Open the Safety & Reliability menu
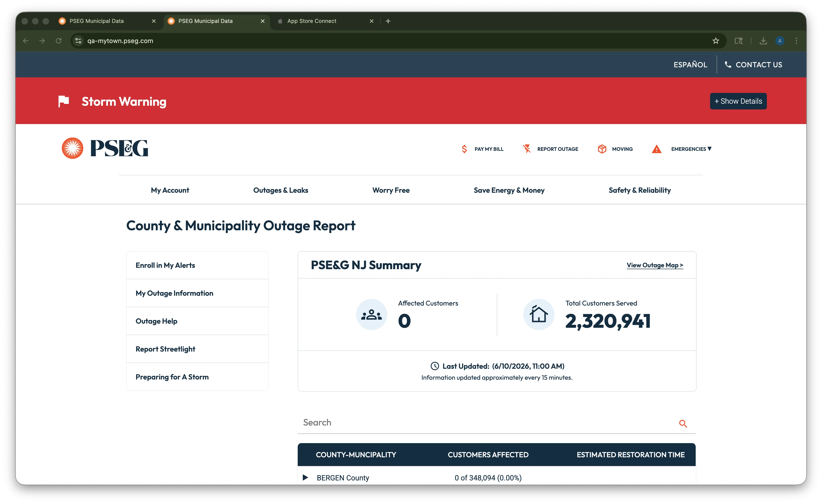The width and height of the screenshot is (822, 504). (640, 190)
